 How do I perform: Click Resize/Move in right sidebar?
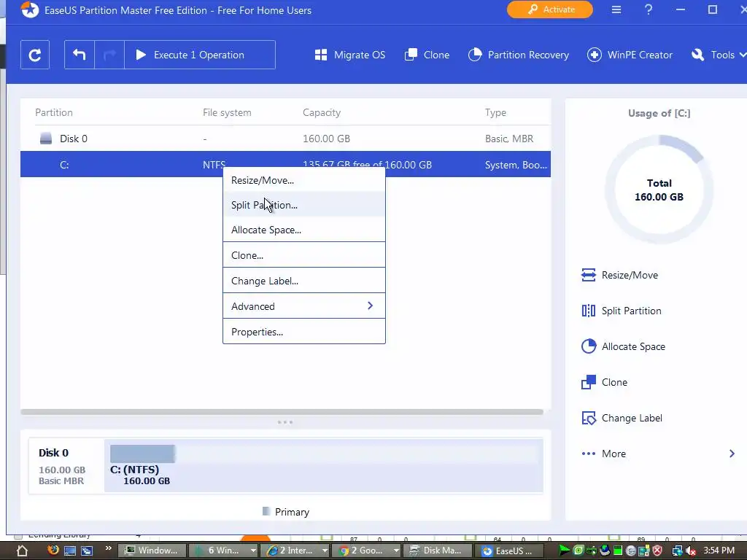(619, 275)
